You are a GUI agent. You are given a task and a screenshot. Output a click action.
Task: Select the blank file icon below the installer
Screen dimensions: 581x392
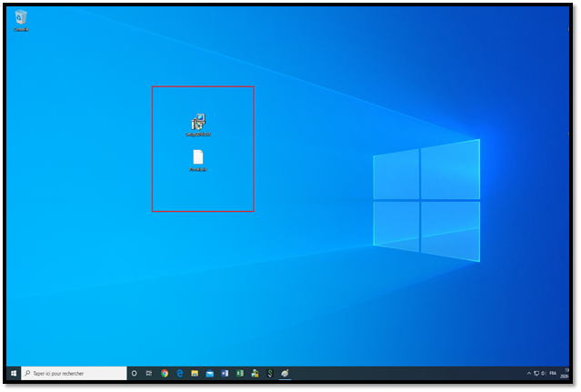[198, 158]
